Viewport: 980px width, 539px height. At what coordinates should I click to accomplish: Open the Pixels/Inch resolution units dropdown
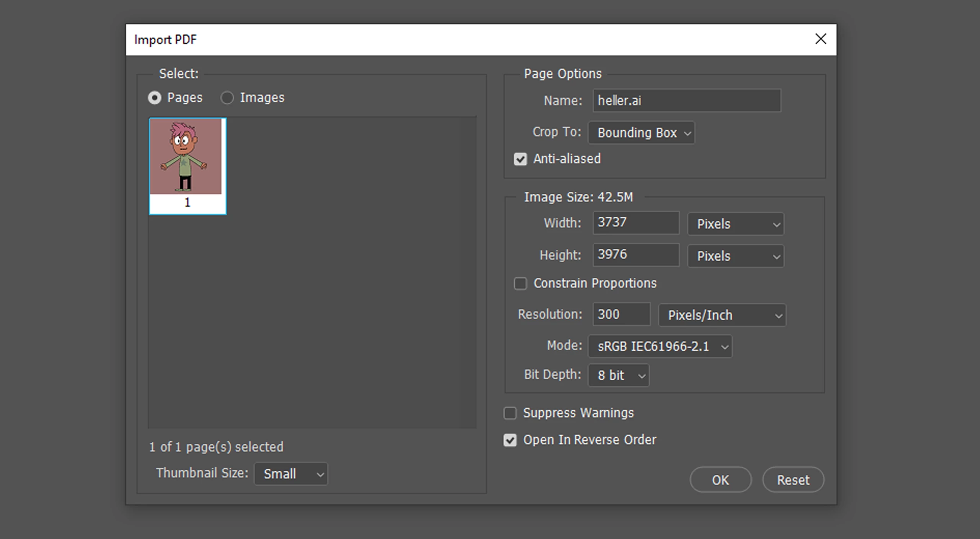(722, 315)
